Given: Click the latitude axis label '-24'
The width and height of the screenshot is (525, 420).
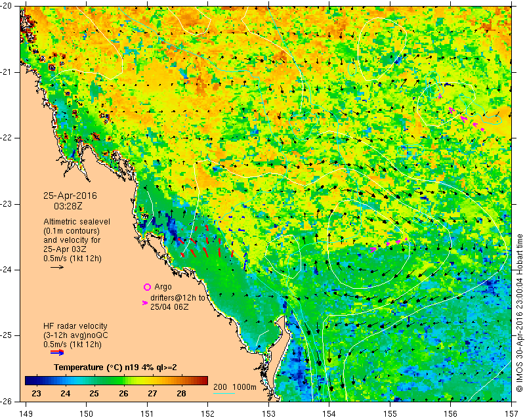Looking at the screenshot, I should (x=6, y=270).
